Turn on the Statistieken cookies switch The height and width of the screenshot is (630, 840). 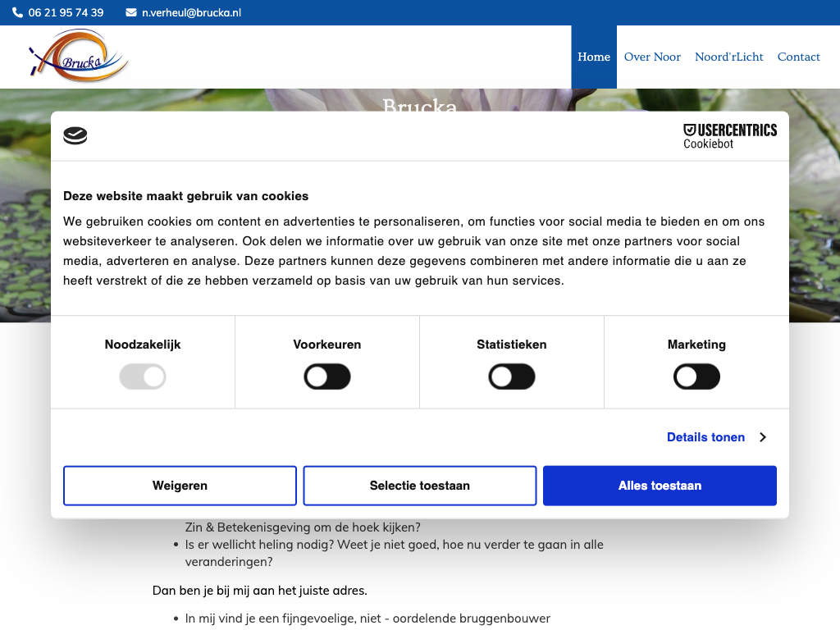click(x=512, y=377)
